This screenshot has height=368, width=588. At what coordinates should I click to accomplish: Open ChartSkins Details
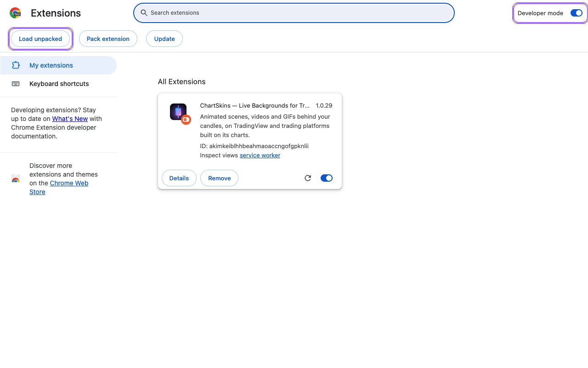pyautogui.click(x=179, y=178)
